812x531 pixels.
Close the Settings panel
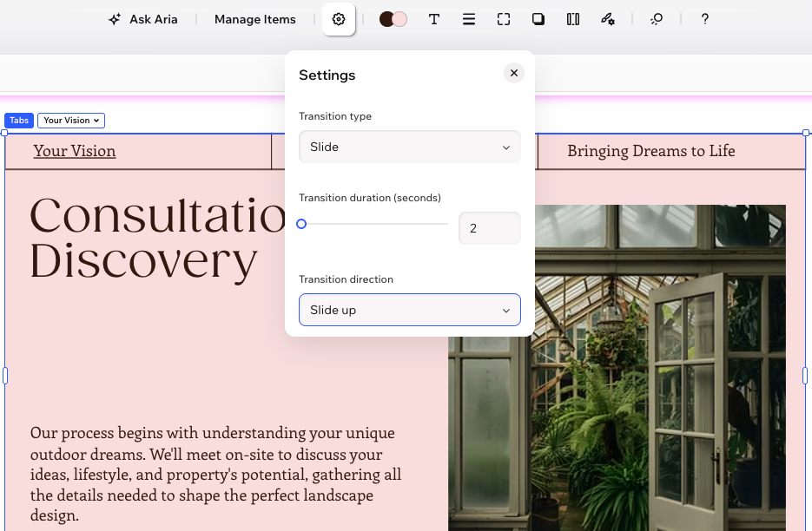[514, 73]
